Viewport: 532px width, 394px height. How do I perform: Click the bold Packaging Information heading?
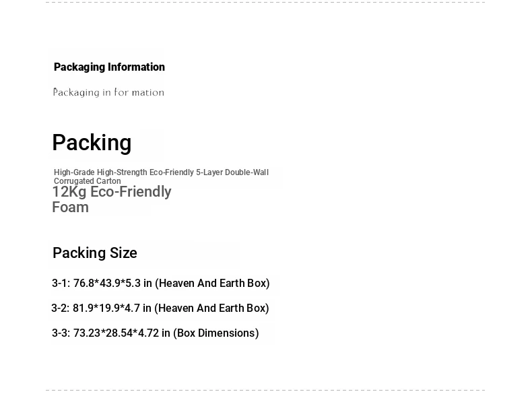point(109,67)
